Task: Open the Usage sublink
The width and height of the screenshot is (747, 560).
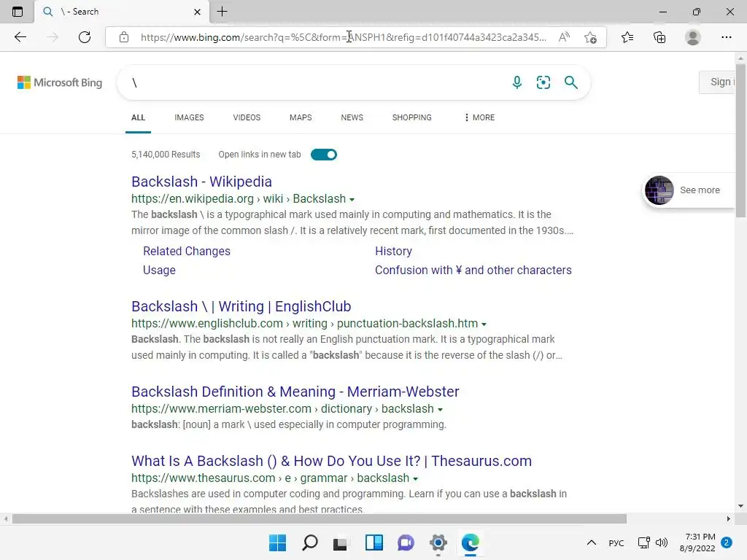Action: pyautogui.click(x=159, y=270)
